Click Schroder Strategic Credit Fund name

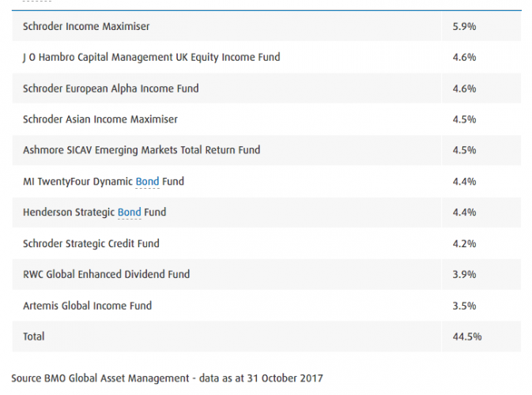(x=91, y=243)
